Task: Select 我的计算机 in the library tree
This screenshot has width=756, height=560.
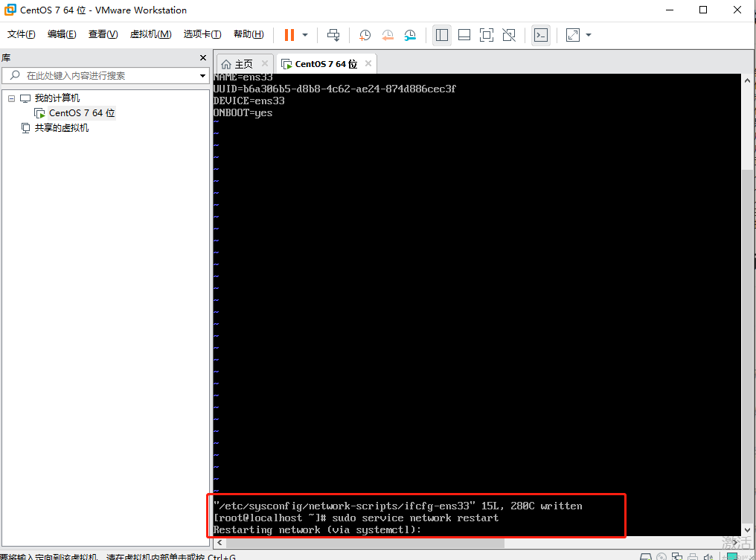Action: coord(57,98)
